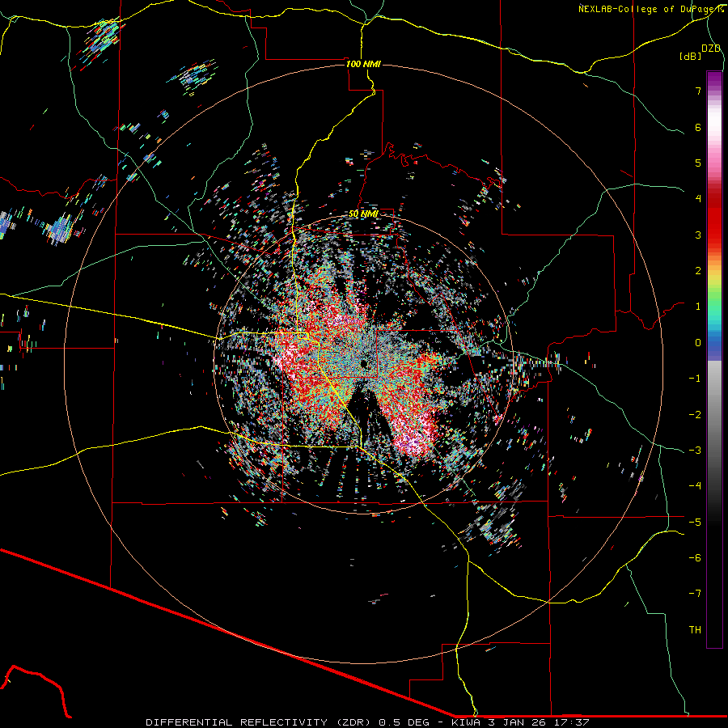
Task: Click the -3 value on the color scale
Action: [695, 451]
